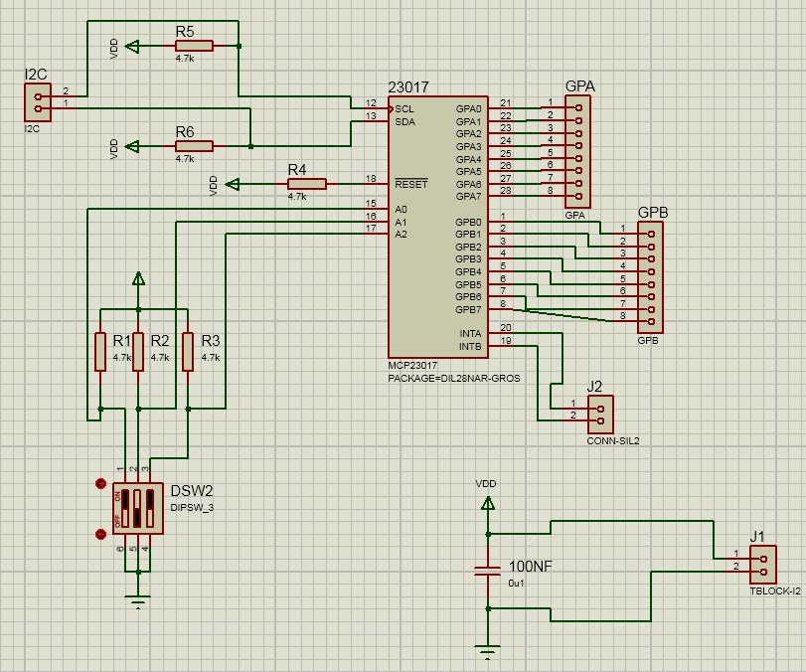Click pin 1 of GPB header
806x672 pixels.
coord(651,234)
